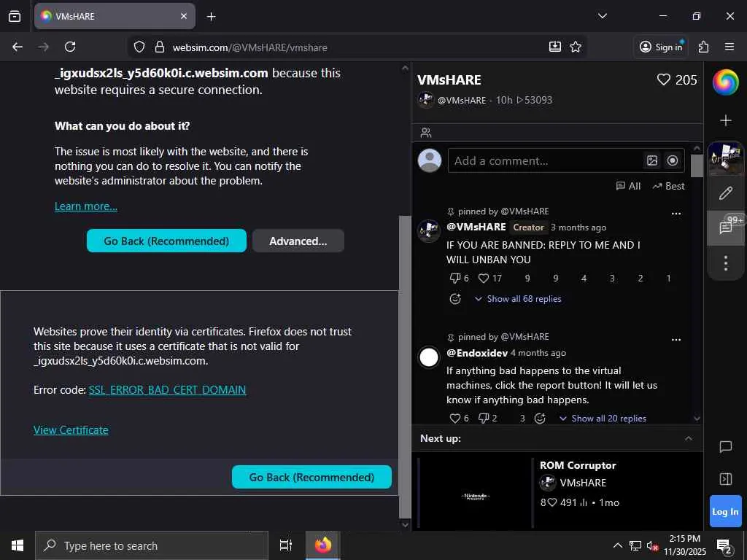Viewport: 747px width, 560px height.
Task: Click the lower Go Back (Recommended) button
Action: [x=311, y=477]
